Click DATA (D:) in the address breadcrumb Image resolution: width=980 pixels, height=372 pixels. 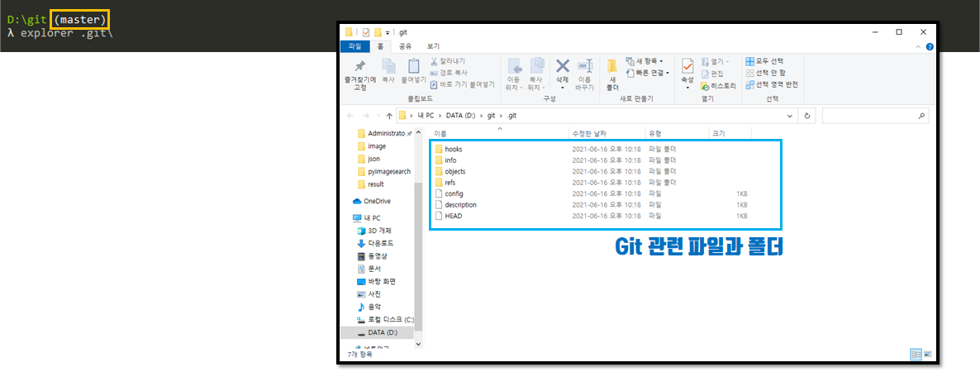[x=461, y=116]
